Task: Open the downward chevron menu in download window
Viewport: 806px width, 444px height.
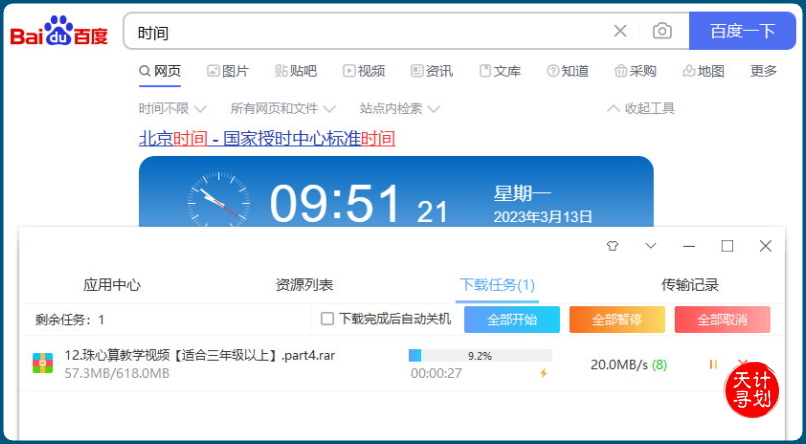Action: point(651,246)
